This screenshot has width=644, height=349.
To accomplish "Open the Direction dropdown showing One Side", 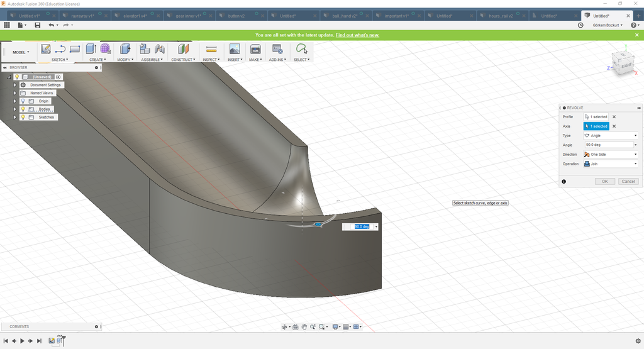I will point(610,154).
